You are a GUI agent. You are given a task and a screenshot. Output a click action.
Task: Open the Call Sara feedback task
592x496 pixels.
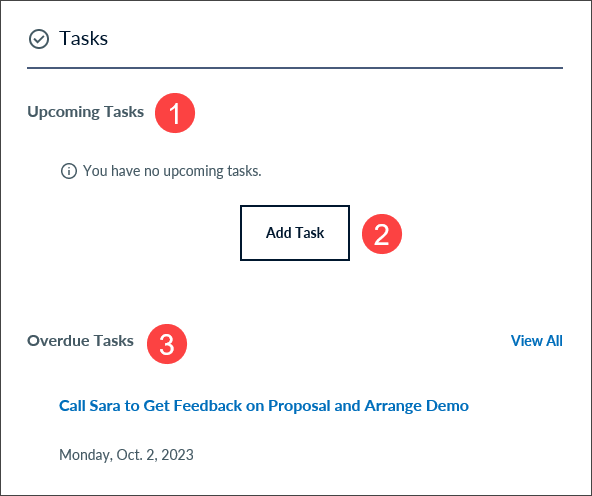pos(264,406)
